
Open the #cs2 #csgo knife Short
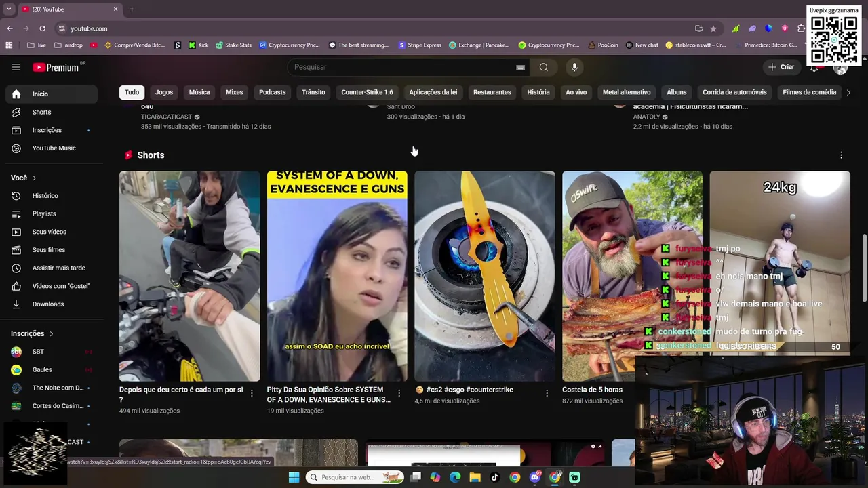(485, 276)
